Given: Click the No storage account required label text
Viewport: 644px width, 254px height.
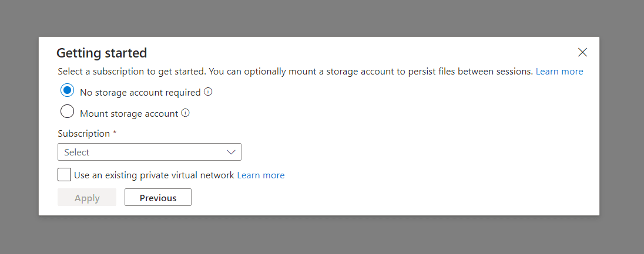Looking at the screenshot, I should pyautogui.click(x=140, y=93).
